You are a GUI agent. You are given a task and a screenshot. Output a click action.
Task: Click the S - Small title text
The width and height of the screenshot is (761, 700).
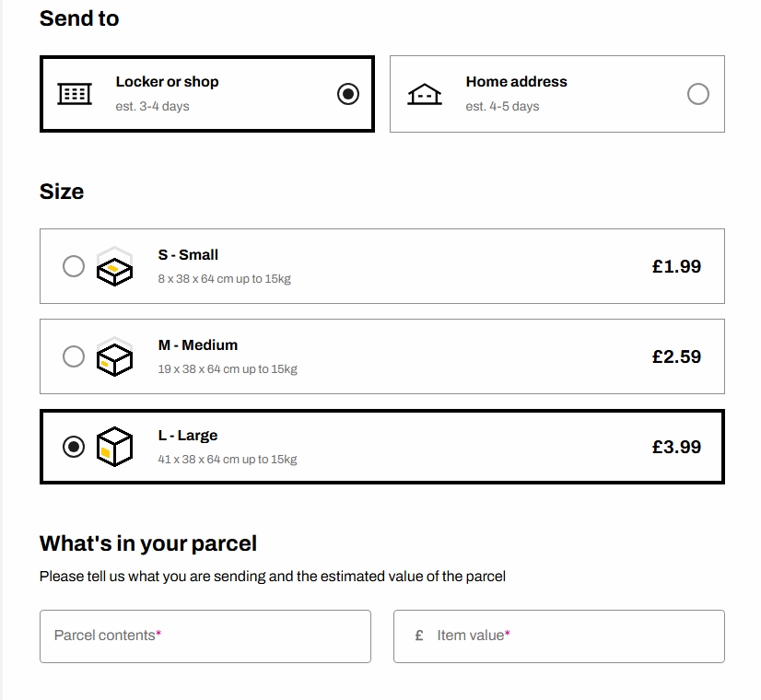188,255
